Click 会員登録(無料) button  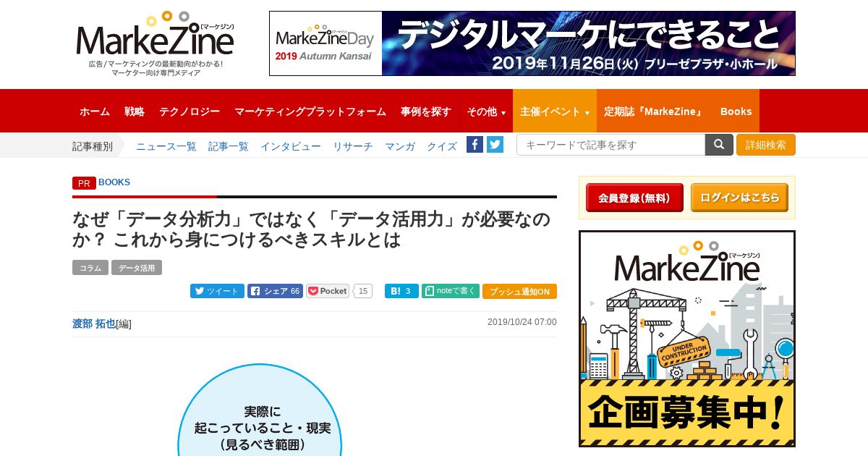(634, 198)
